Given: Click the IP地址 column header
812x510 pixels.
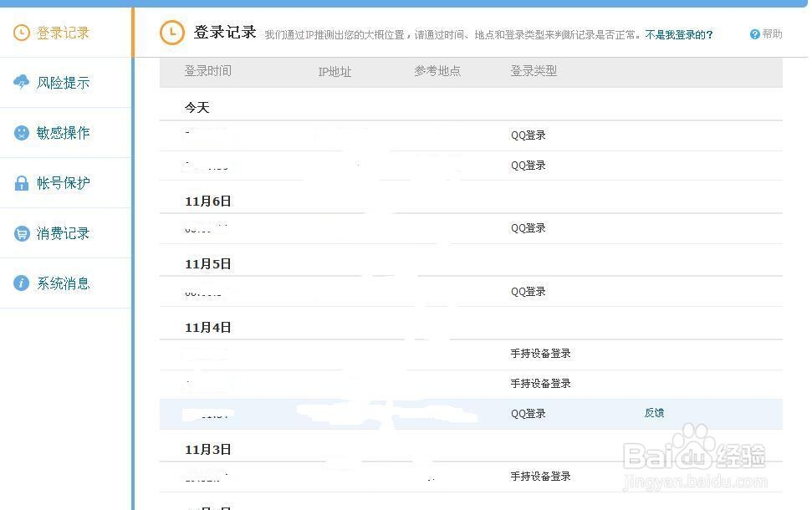Looking at the screenshot, I should (x=335, y=72).
